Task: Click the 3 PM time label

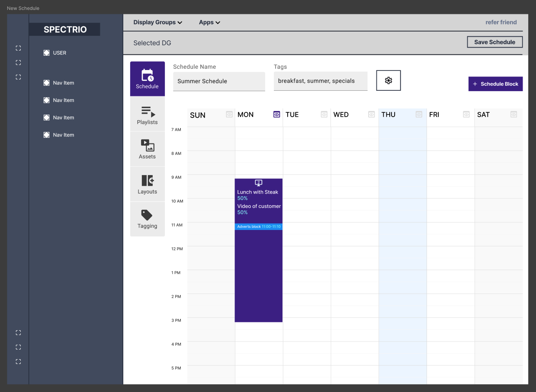Action: (177, 320)
